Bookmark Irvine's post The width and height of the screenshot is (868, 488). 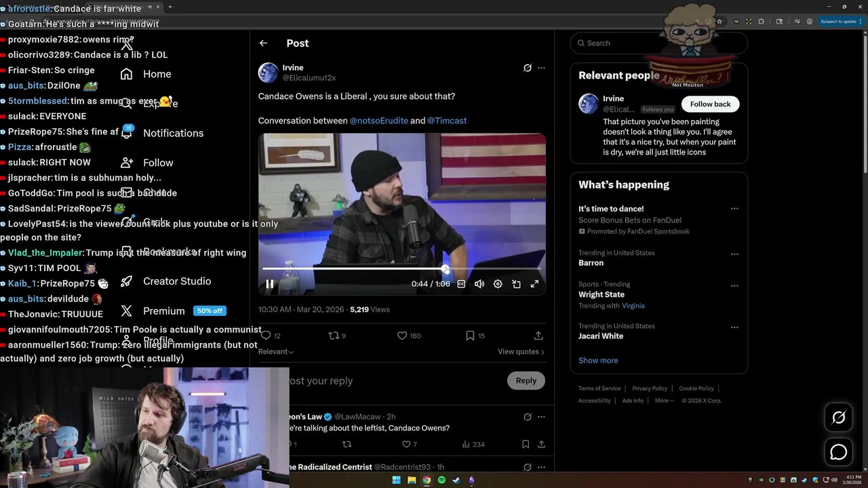pos(470,335)
